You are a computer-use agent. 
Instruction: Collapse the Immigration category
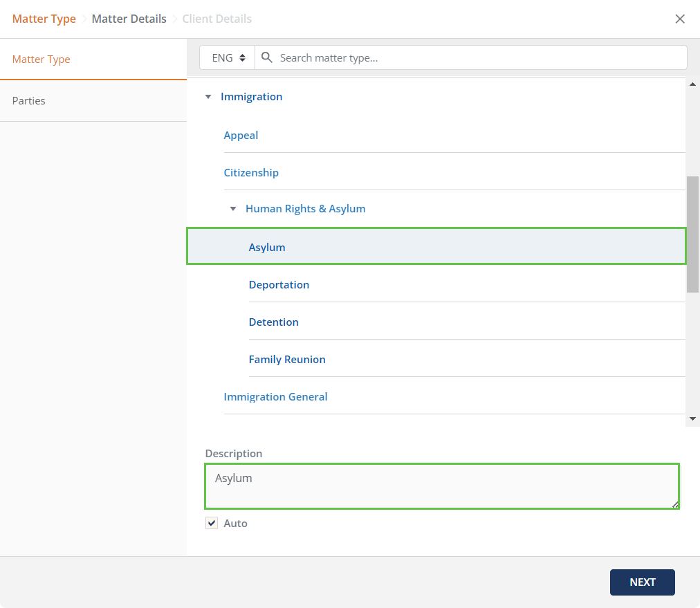point(208,97)
